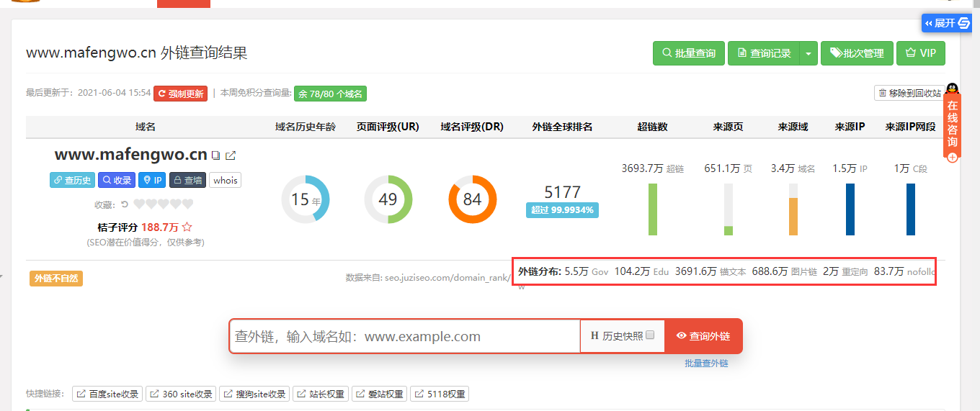Click the 批量查询 batch query button
Screen dimensions: 980x411
pyautogui.click(x=688, y=53)
